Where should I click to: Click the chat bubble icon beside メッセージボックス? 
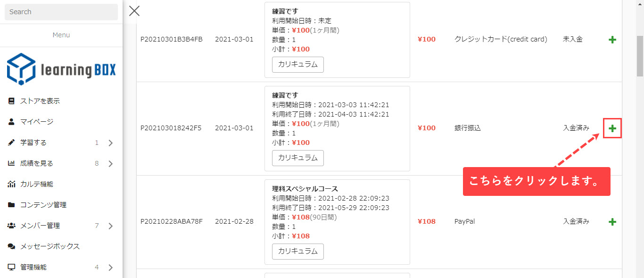11,246
